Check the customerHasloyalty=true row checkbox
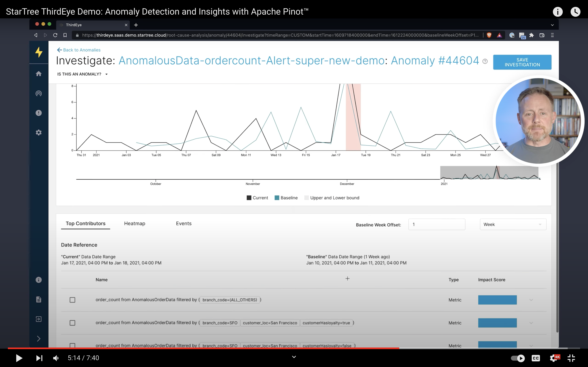This screenshot has width=588, height=367. pyautogui.click(x=72, y=323)
